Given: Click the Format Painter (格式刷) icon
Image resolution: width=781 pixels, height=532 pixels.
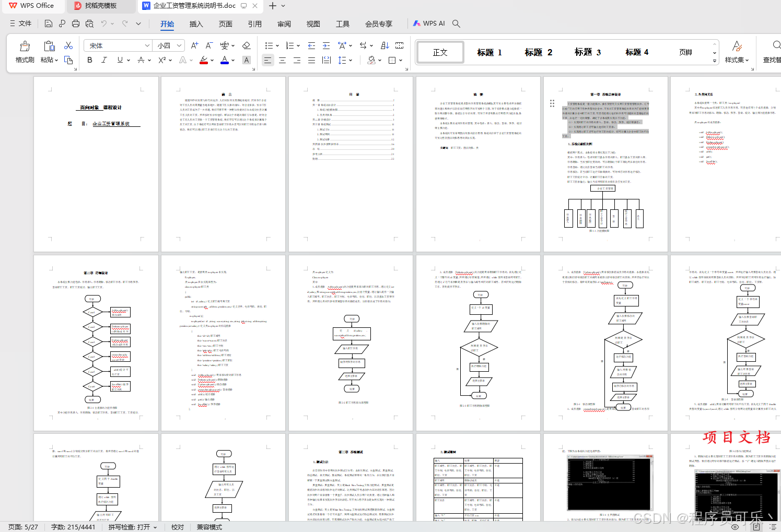Looking at the screenshot, I should tap(25, 46).
